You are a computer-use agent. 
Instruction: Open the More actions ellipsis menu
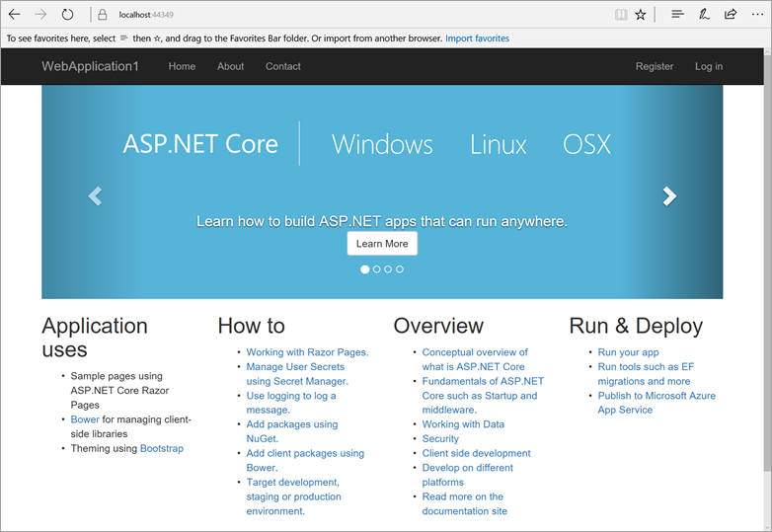[757, 15]
